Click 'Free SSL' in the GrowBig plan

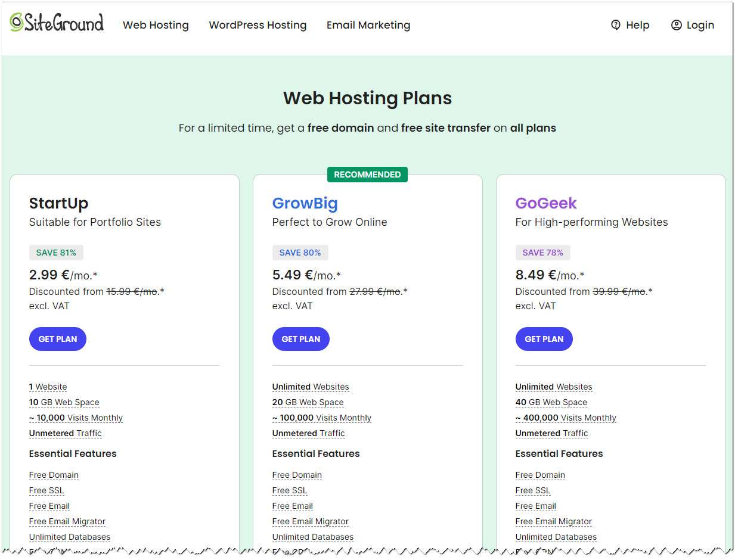(x=290, y=490)
